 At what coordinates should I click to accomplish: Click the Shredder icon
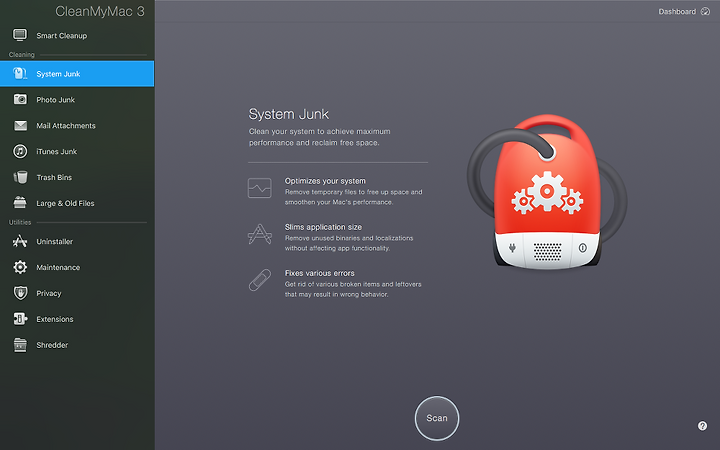[20, 345]
